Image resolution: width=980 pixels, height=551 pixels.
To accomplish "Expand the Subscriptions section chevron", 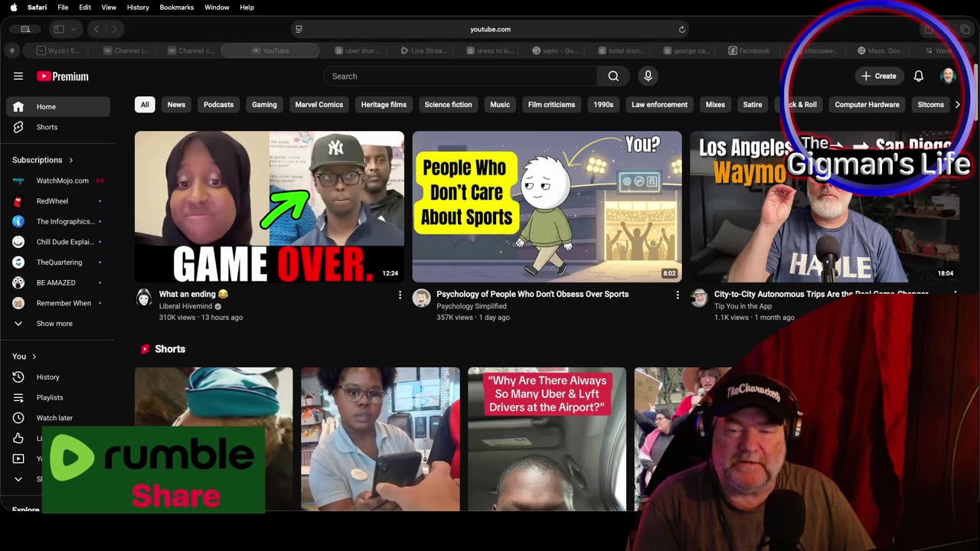I will coord(71,160).
